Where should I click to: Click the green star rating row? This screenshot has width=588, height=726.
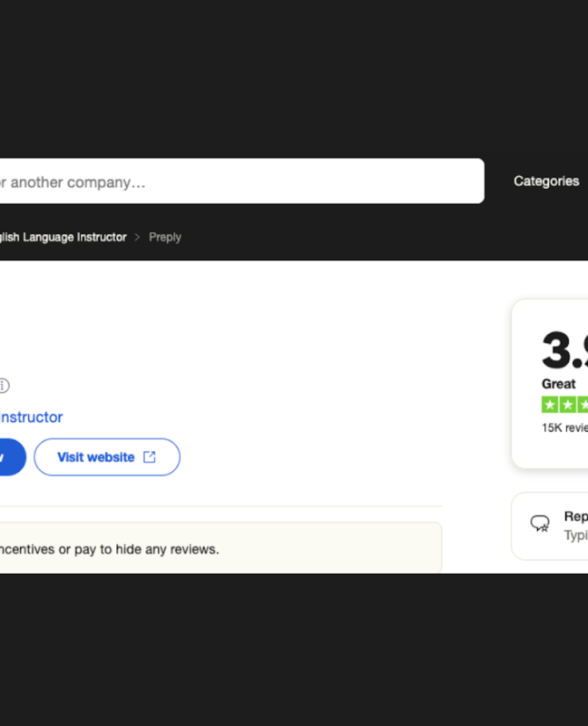[x=564, y=405]
